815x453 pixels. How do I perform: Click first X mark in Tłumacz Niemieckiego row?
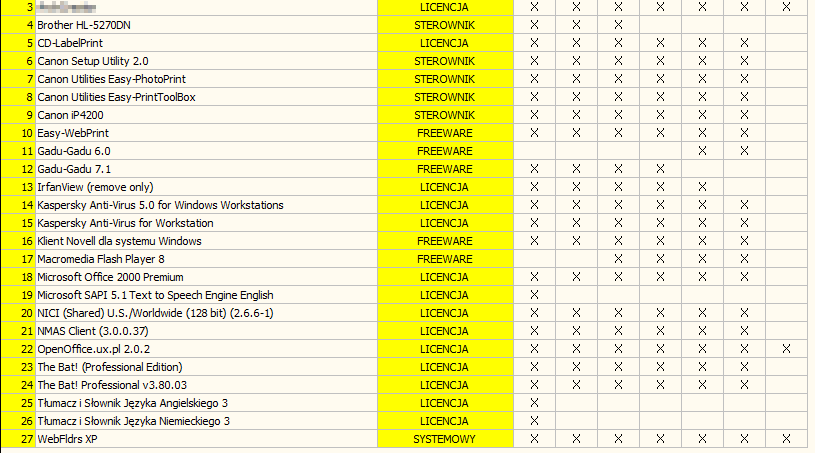tap(534, 421)
